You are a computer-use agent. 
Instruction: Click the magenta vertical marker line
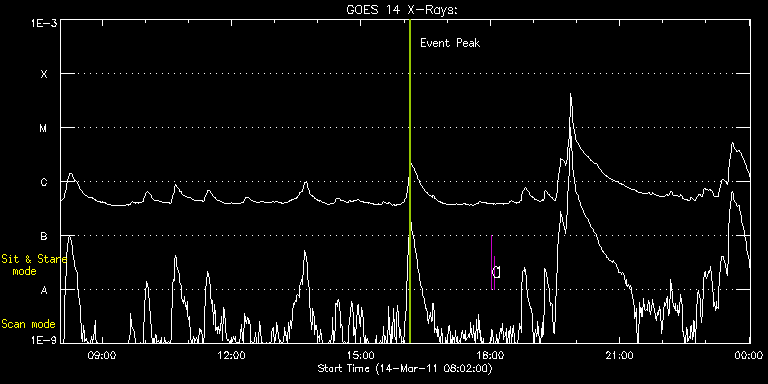pyautogui.click(x=492, y=263)
